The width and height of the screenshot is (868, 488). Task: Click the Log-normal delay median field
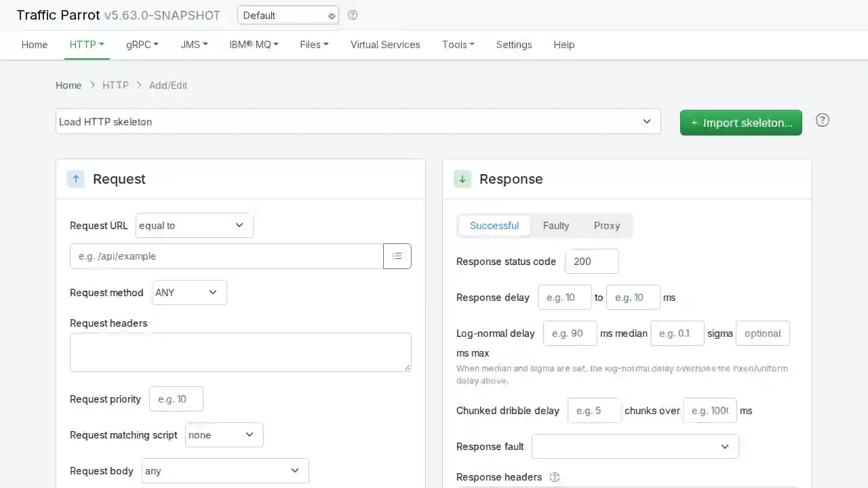coord(570,333)
